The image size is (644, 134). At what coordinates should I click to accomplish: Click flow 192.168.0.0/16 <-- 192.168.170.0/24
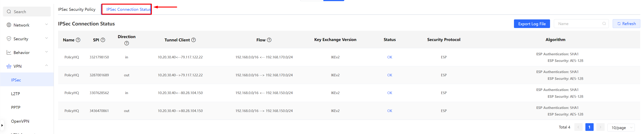tap(264, 57)
